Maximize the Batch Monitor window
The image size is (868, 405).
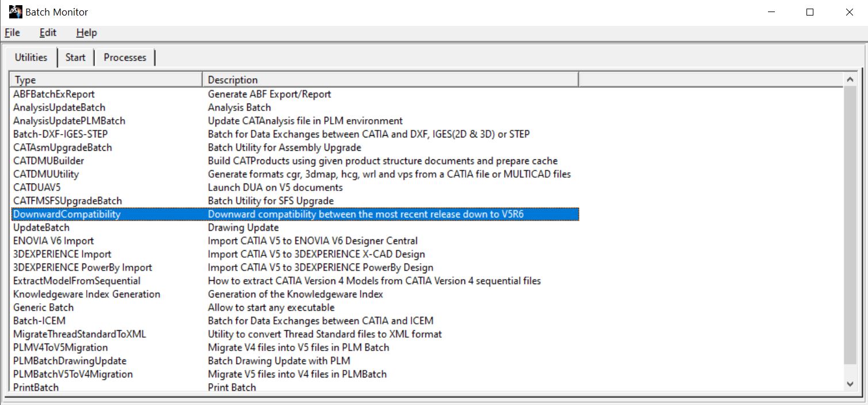809,12
